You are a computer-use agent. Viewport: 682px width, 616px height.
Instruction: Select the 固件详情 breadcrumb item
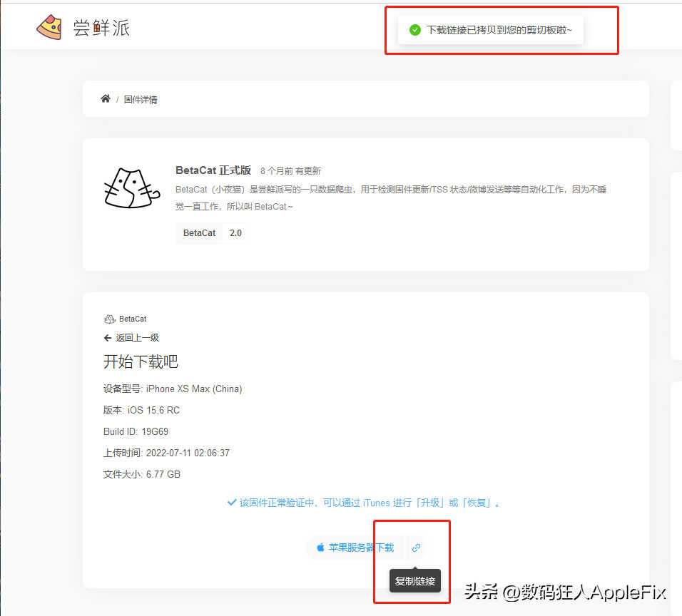pyautogui.click(x=141, y=100)
